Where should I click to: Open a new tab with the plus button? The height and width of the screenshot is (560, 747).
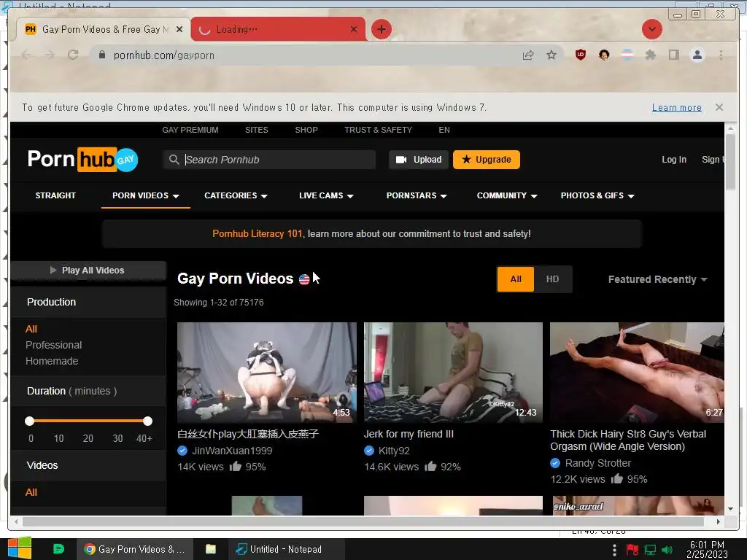click(381, 29)
